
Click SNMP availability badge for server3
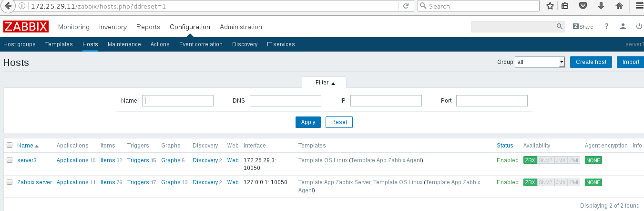click(x=546, y=160)
